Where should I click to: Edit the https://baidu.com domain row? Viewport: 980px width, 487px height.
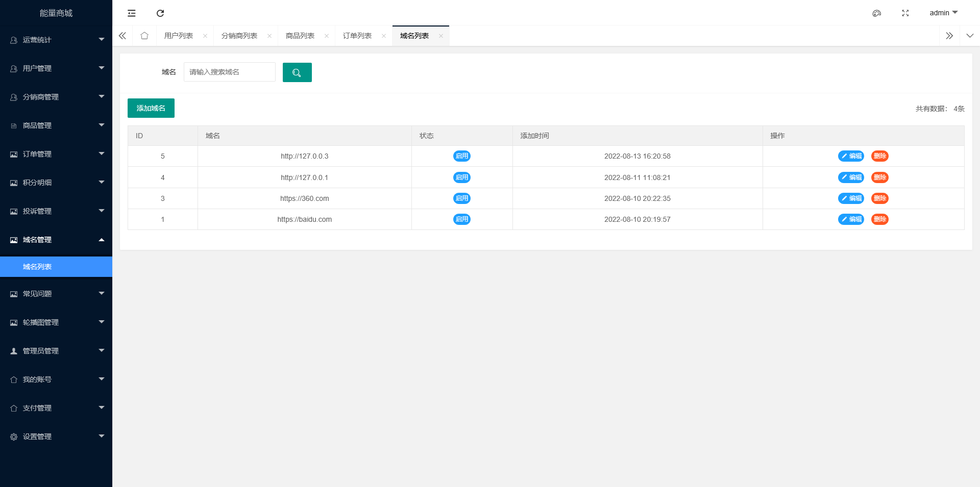tap(851, 219)
